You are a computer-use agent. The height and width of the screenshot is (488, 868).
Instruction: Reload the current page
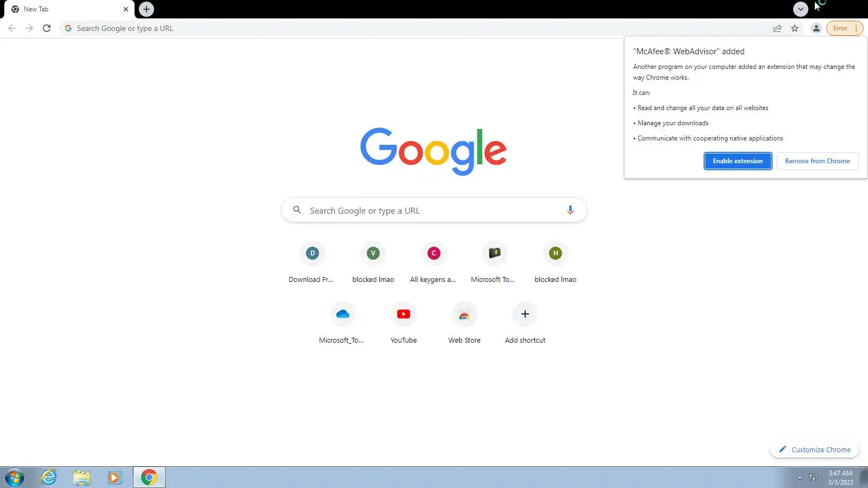click(47, 28)
